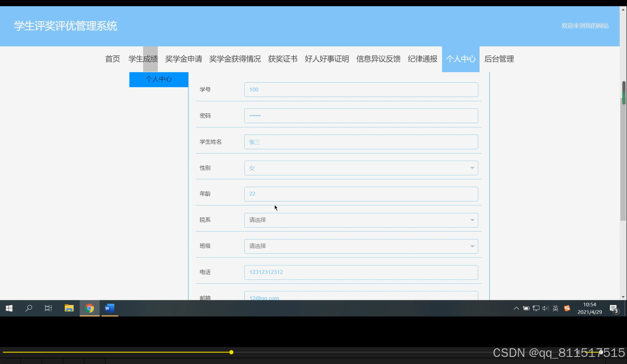
Task: Open File Explorer from the taskbar
Action: click(x=69, y=308)
